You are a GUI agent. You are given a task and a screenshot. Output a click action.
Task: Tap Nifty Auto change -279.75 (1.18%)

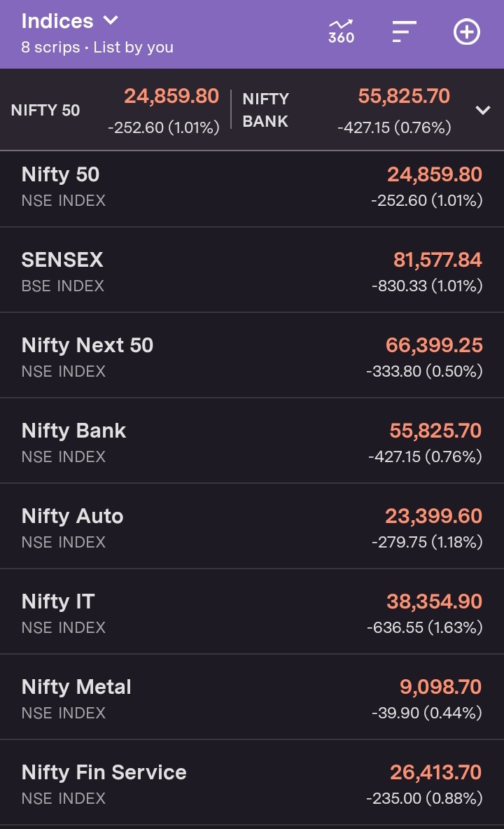click(427, 542)
